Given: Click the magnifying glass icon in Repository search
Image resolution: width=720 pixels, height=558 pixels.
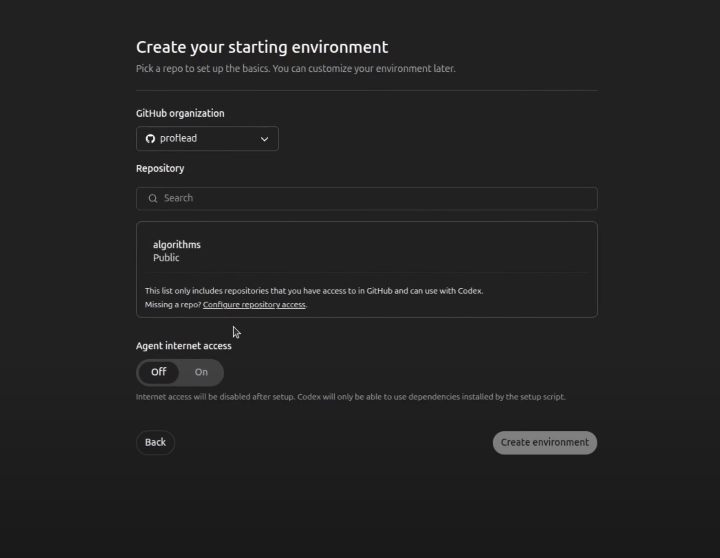Looking at the screenshot, I should (x=153, y=198).
